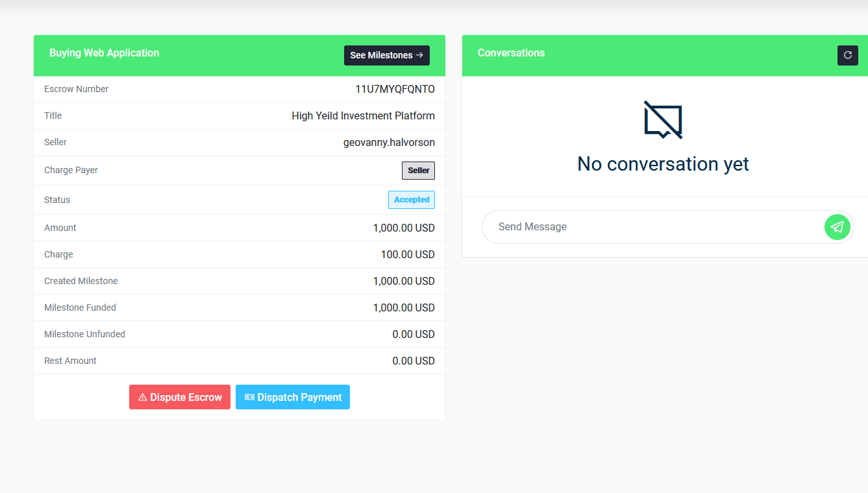Viewport: 868px width, 493px height.
Task: Click the Dispatch Payment button
Action: [293, 397]
